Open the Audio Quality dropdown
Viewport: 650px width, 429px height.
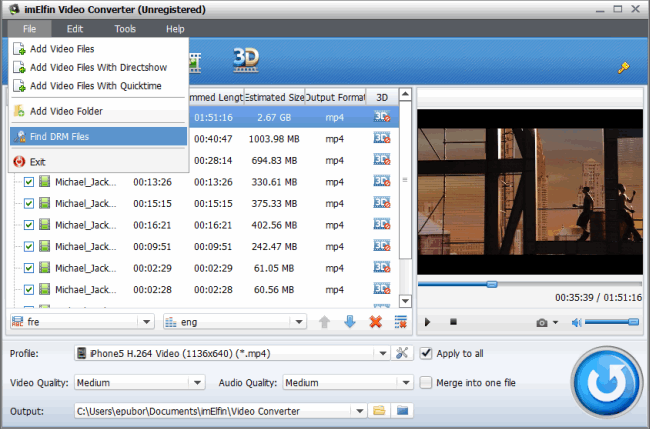click(x=406, y=383)
